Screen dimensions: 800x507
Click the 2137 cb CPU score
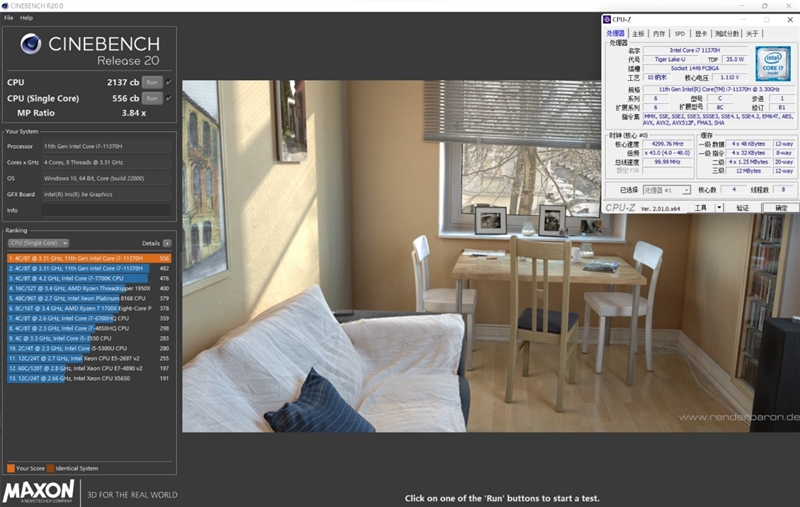[123, 82]
